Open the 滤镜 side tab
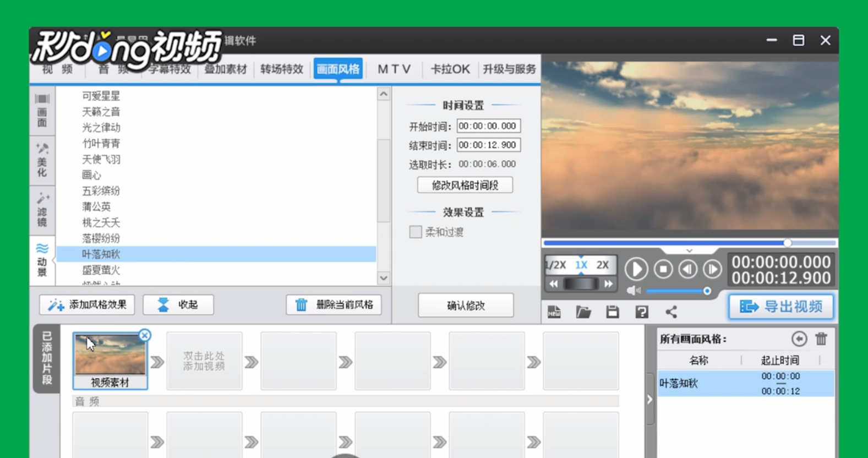The height and width of the screenshot is (458, 868). tap(42, 210)
